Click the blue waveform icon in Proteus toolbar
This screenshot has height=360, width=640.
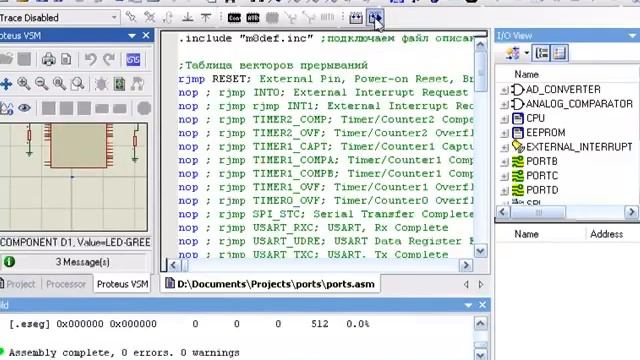(133, 60)
